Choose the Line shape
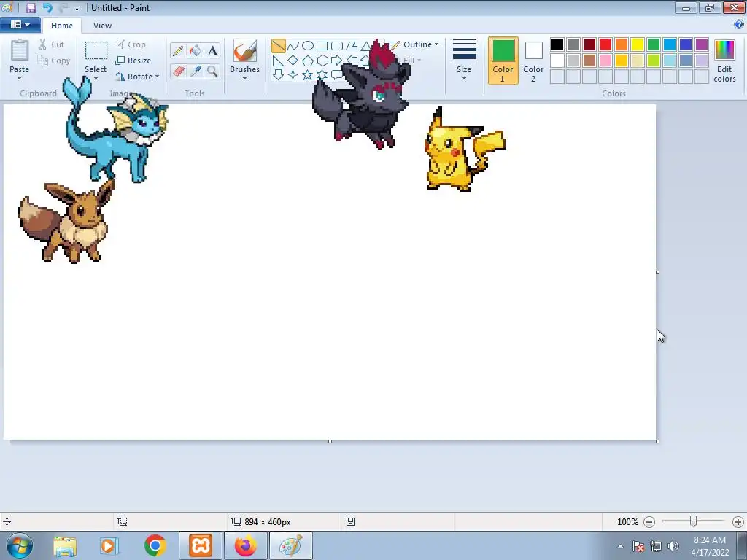This screenshot has height=560, width=747. coord(278,46)
